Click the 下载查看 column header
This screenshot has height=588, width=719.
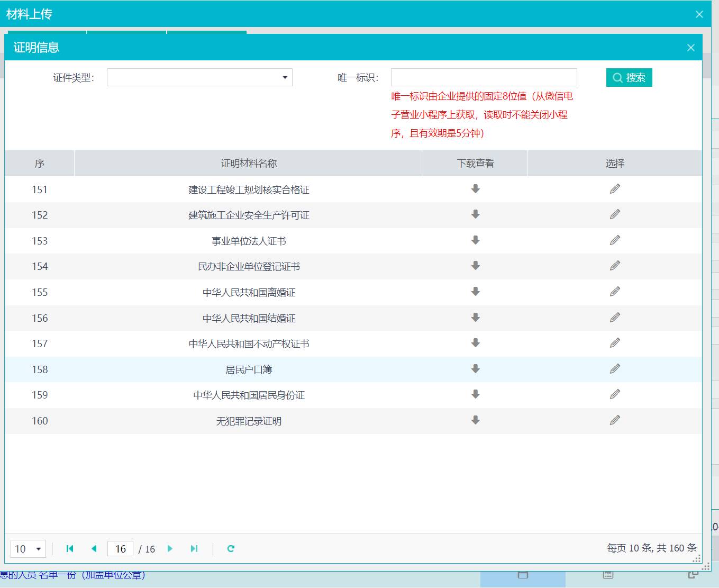pos(476,164)
